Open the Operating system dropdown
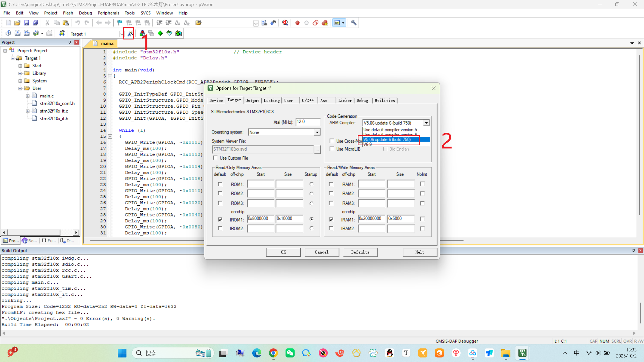644x362 pixels. (x=317, y=132)
